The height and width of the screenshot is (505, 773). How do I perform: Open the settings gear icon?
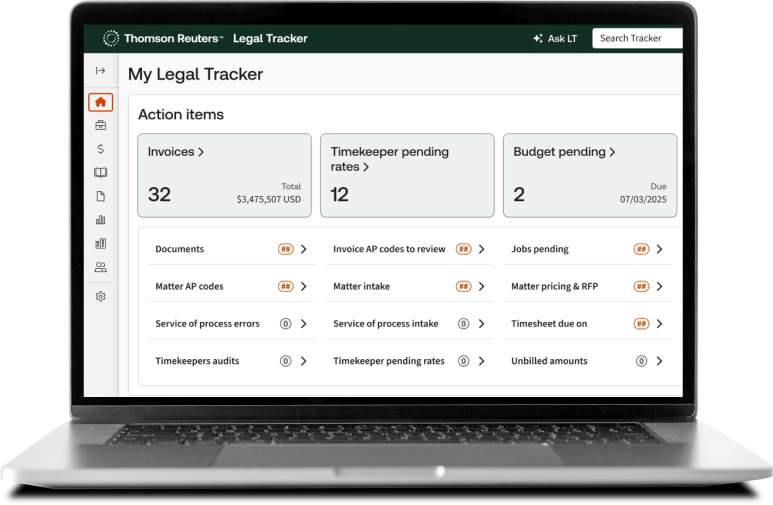tap(100, 296)
